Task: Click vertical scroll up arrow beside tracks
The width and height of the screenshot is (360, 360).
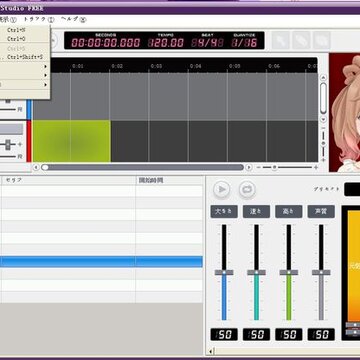Action: (323, 78)
